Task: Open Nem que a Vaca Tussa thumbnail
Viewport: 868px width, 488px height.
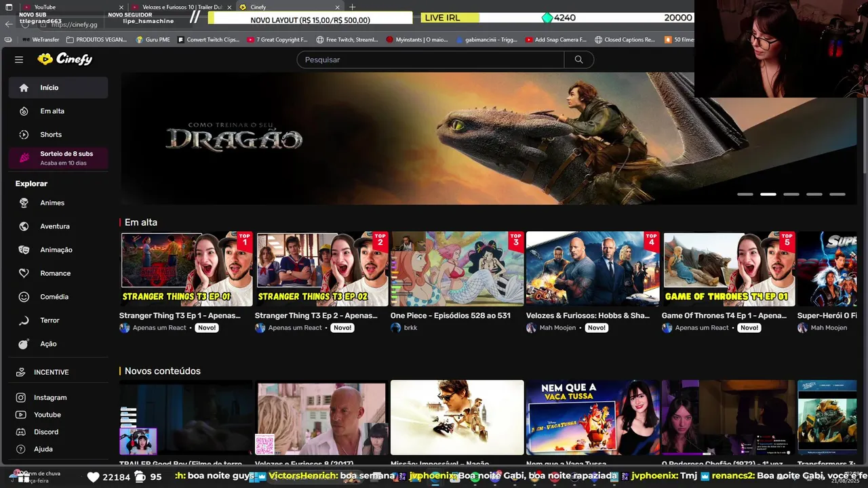Action: (x=593, y=418)
